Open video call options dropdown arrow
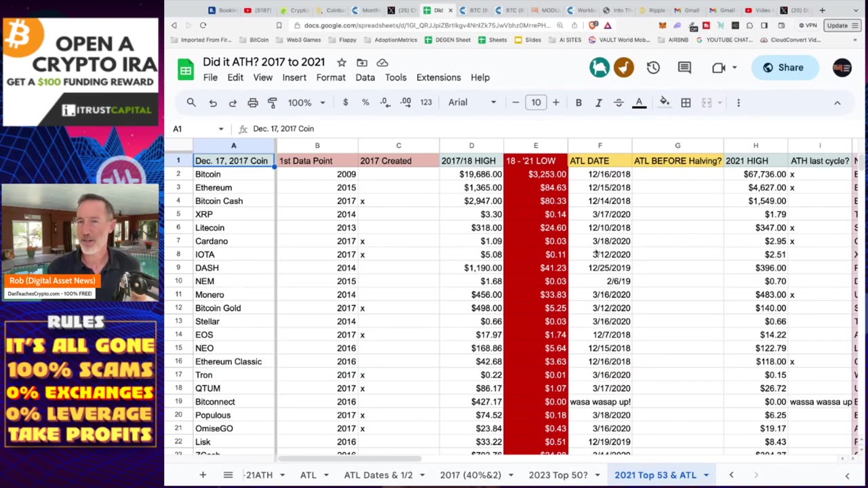The image size is (868, 488). click(734, 68)
